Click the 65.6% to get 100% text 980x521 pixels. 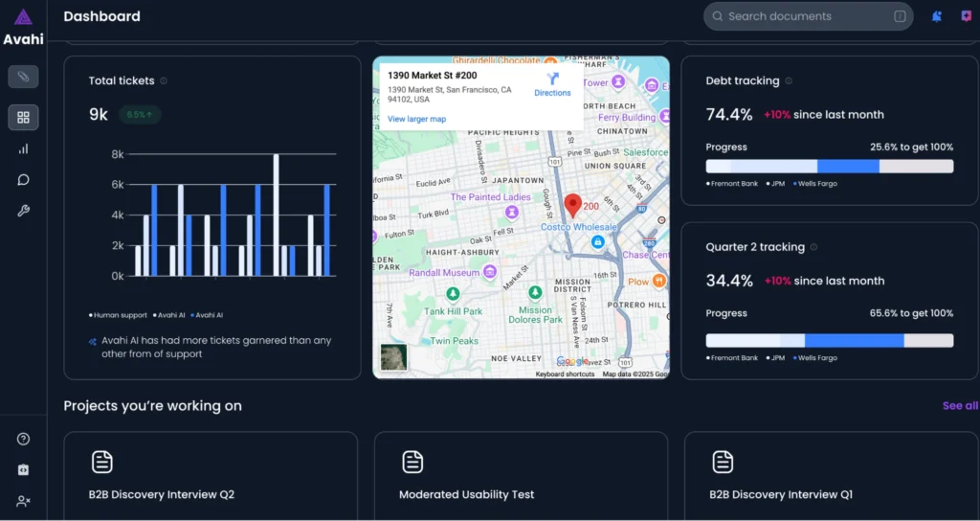click(911, 313)
